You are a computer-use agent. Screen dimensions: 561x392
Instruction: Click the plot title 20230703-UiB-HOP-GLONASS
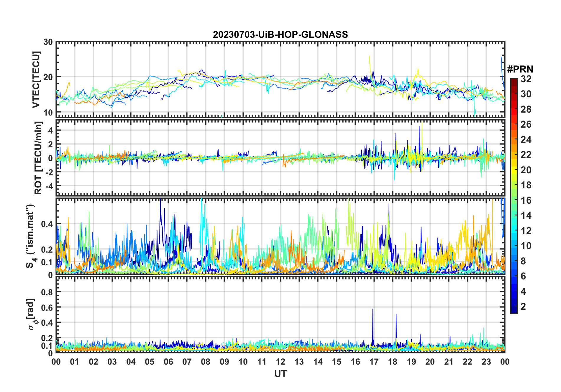pos(280,34)
